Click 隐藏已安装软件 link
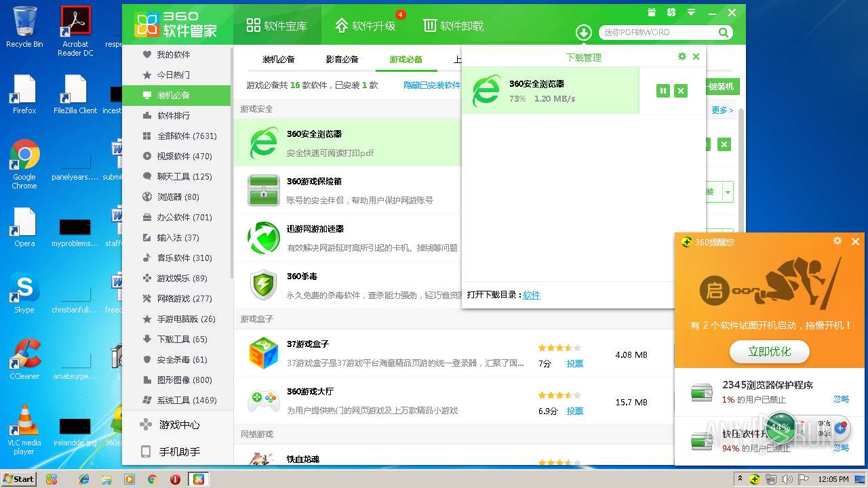Image resolution: width=868 pixels, height=488 pixels. [432, 85]
